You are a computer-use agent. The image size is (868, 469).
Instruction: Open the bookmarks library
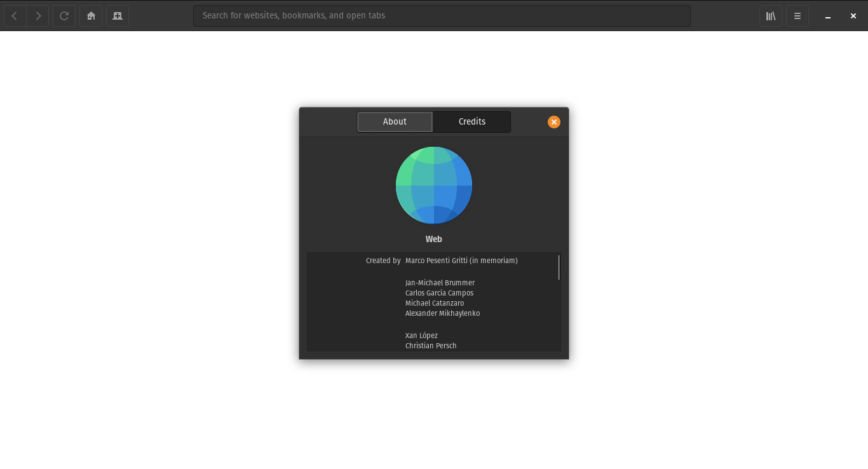coord(771,16)
